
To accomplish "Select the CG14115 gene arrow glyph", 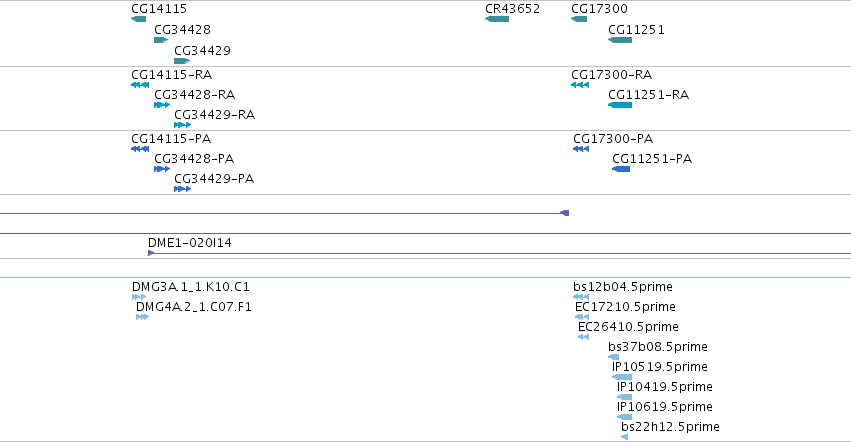I will pos(138,19).
